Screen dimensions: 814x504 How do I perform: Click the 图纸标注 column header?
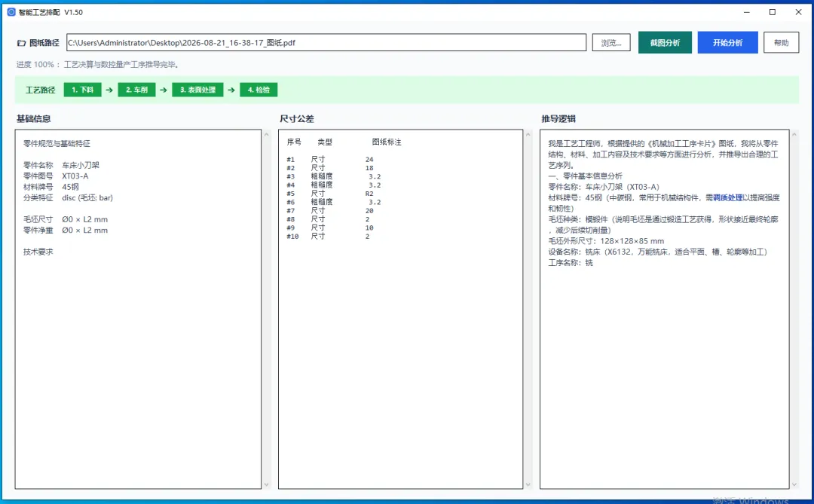tap(387, 142)
